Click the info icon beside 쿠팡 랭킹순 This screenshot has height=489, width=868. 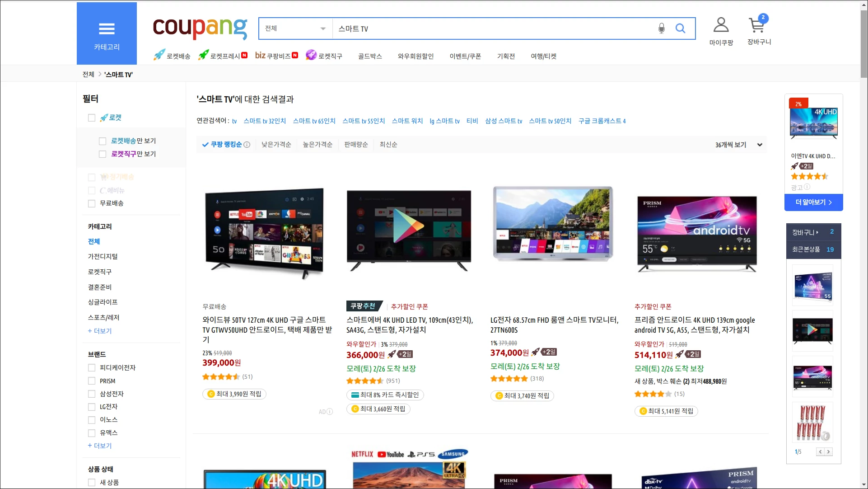(247, 145)
